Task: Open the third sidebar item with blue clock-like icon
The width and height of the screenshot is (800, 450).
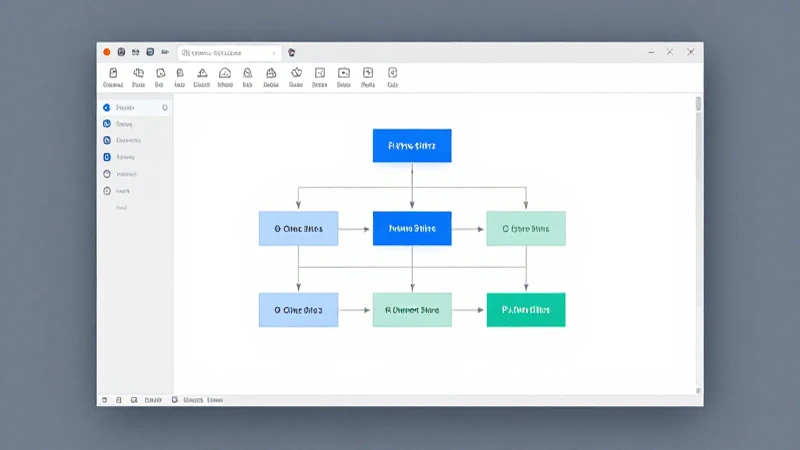Action: (x=135, y=140)
